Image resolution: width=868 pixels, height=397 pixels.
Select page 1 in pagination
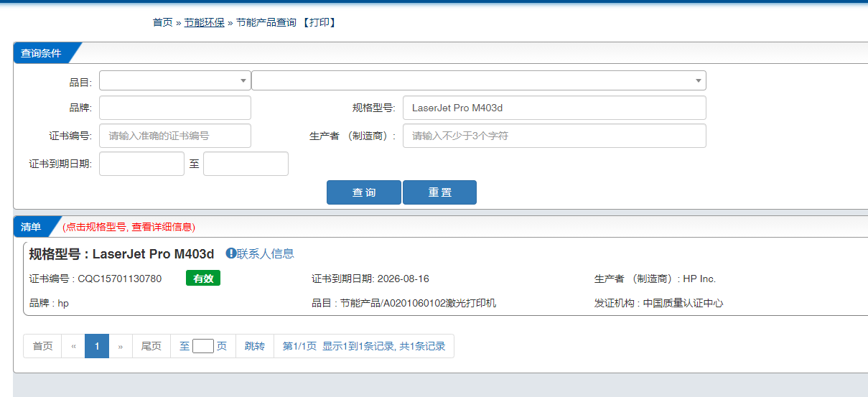[x=97, y=346]
